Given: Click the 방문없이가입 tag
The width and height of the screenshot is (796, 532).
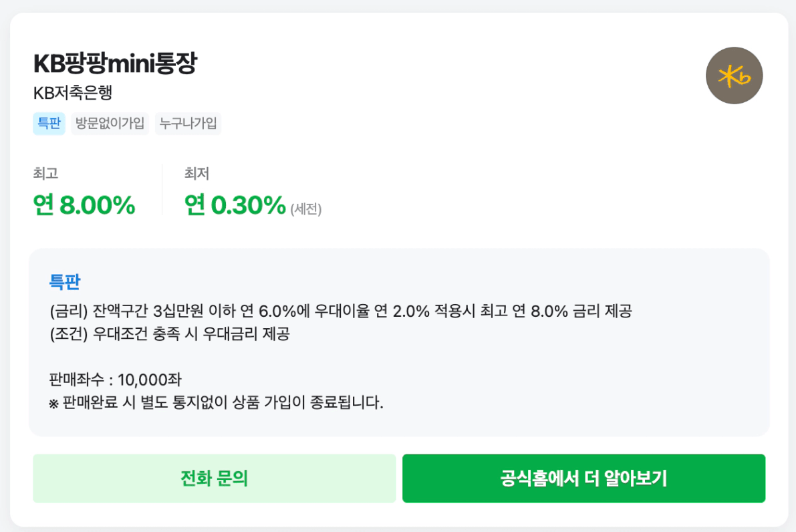Looking at the screenshot, I should [x=110, y=124].
